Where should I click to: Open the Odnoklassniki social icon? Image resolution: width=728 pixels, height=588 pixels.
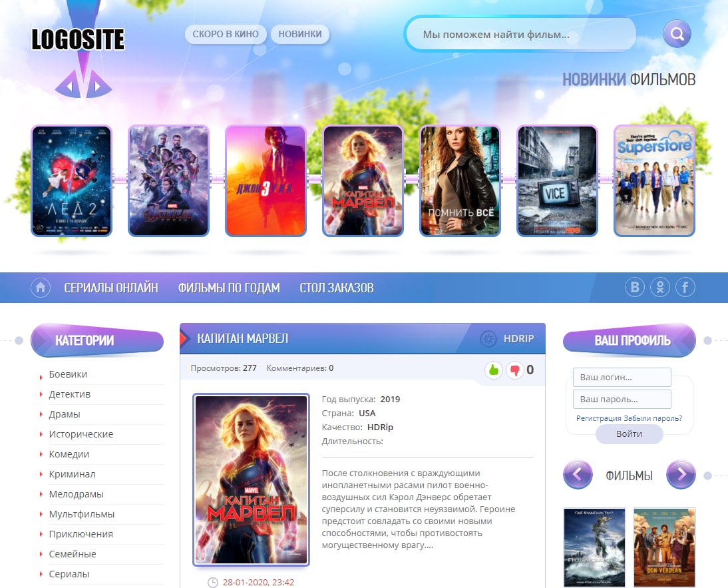click(659, 287)
